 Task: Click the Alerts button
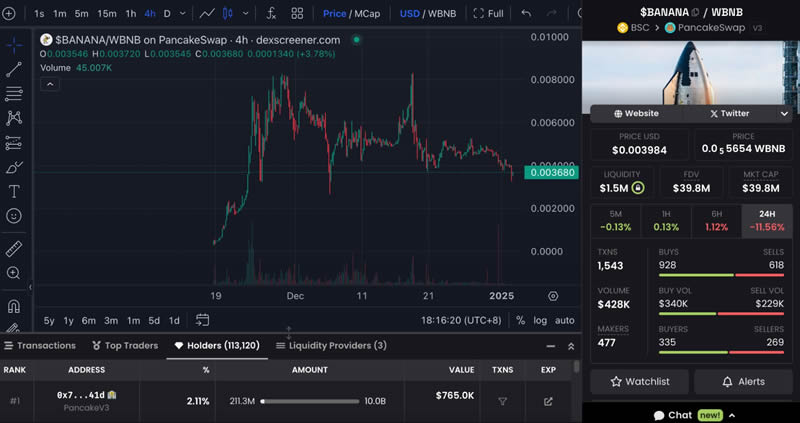pyautogui.click(x=743, y=381)
